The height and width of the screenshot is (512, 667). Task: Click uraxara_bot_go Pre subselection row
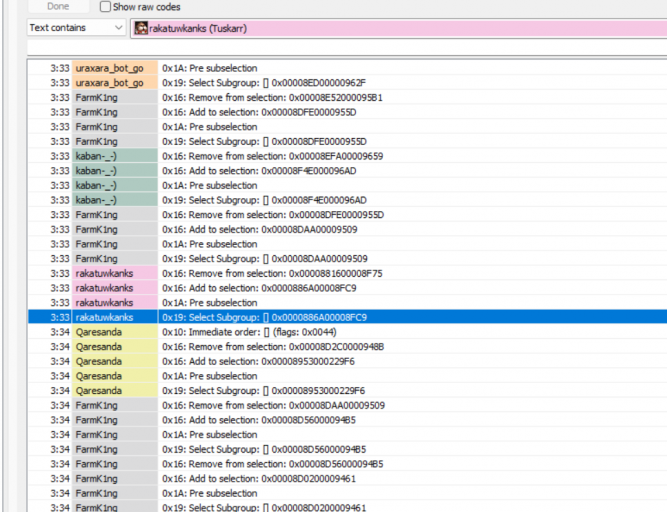348,68
